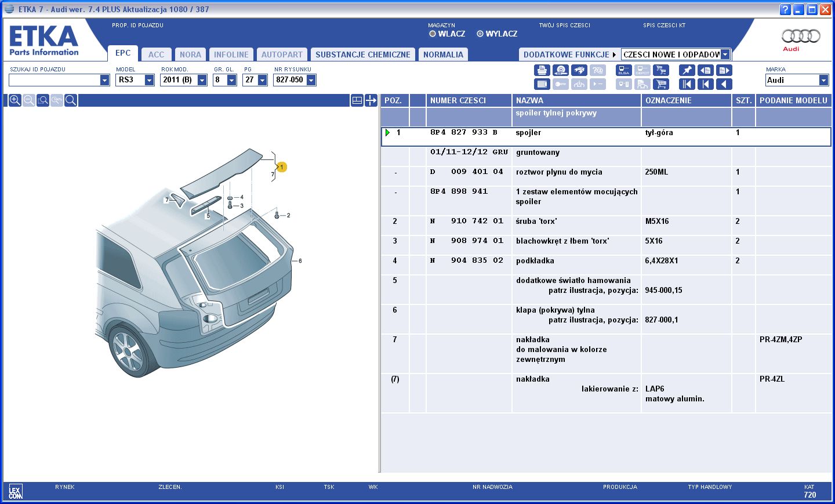Open the MARKA brand dropdown Audi
835x504 pixels.
tap(823, 80)
